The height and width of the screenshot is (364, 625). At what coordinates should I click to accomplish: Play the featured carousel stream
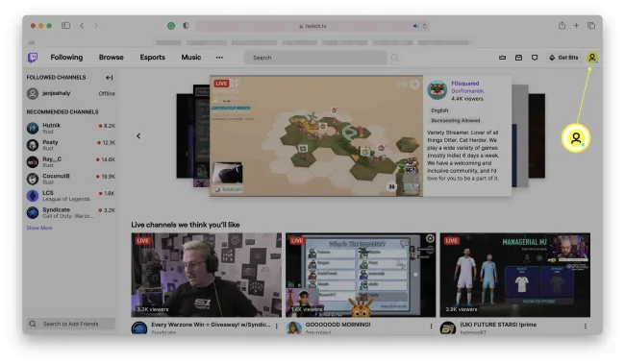[316, 135]
